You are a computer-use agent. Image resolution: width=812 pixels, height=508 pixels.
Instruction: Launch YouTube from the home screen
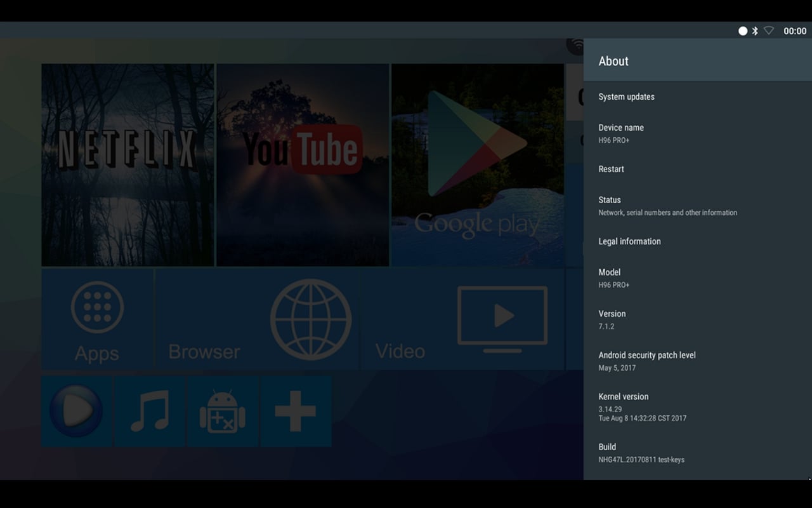click(x=303, y=164)
